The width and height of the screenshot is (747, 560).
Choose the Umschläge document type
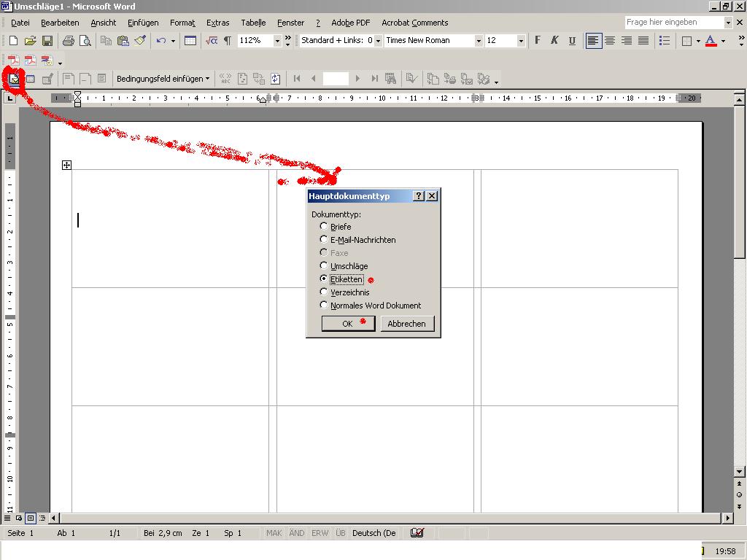click(324, 266)
